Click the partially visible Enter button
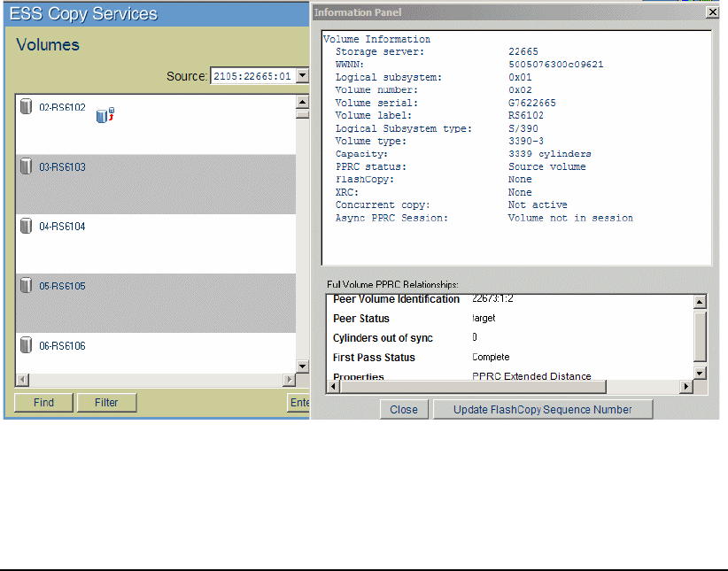This screenshot has width=728, height=571. 298,403
